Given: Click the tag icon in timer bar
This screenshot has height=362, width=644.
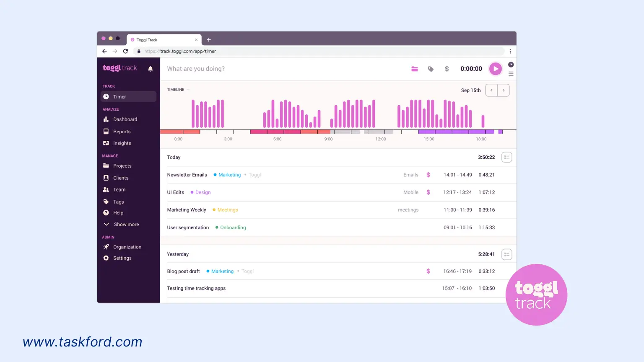Looking at the screenshot, I should coord(431,69).
